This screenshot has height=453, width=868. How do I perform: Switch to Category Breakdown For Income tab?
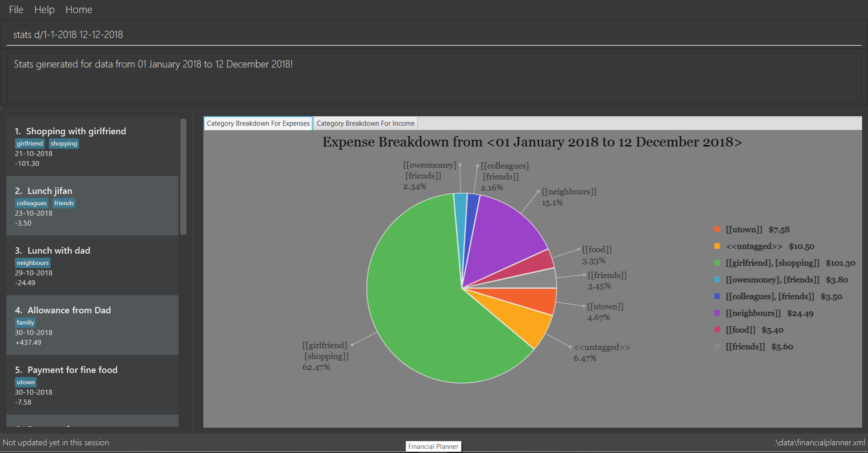pos(365,123)
